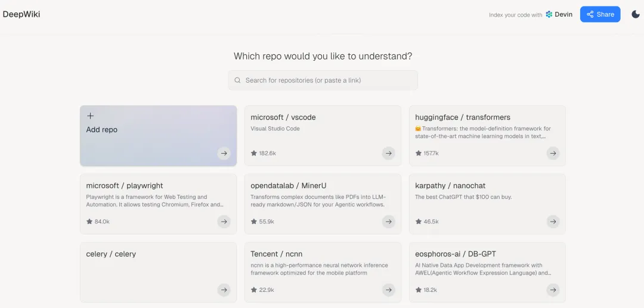Click the search magnifier icon

(x=237, y=80)
